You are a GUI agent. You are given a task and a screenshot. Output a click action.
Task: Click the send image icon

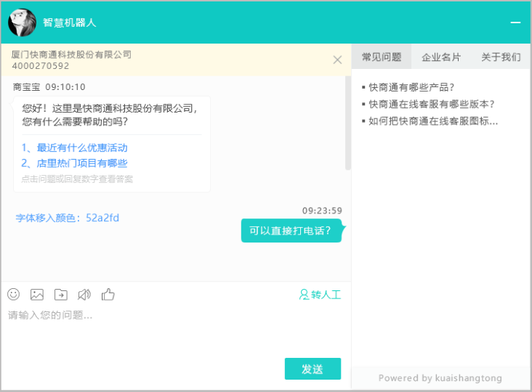coord(37,294)
